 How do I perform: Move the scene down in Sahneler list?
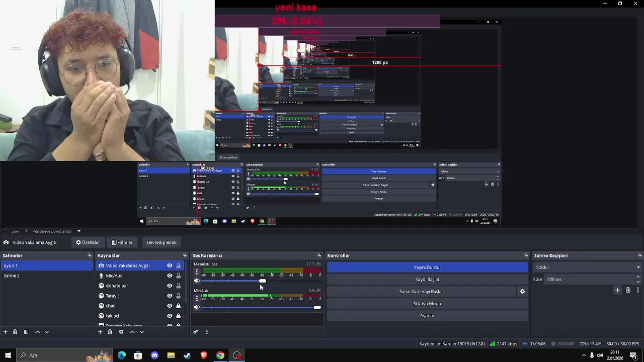pyautogui.click(x=47, y=332)
